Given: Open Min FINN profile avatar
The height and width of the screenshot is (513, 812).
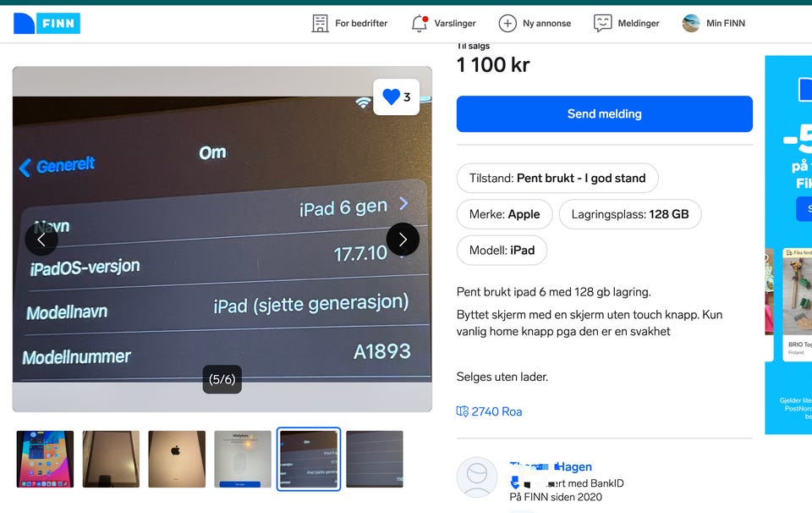Looking at the screenshot, I should 691,24.
